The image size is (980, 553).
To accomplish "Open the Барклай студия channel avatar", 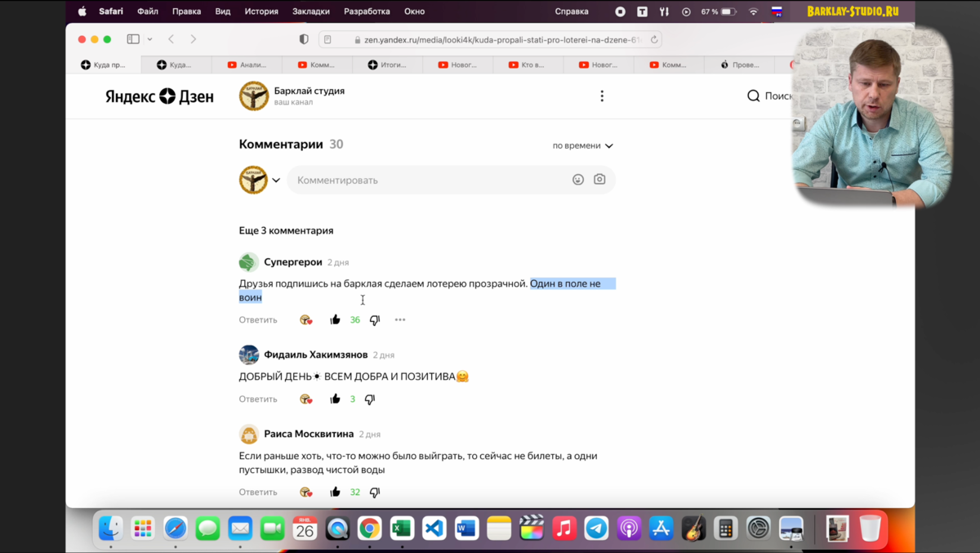I will click(x=254, y=96).
